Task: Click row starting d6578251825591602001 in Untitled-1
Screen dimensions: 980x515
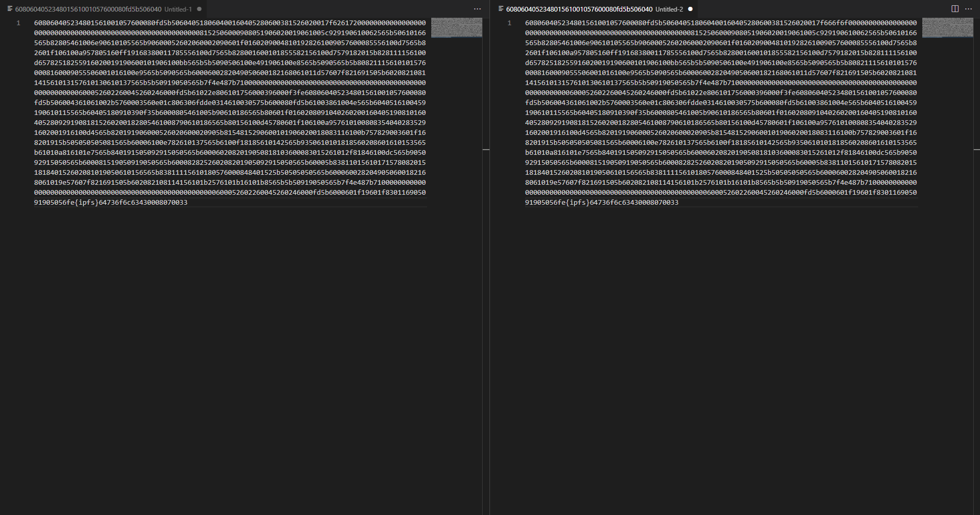Action: pos(230,63)
